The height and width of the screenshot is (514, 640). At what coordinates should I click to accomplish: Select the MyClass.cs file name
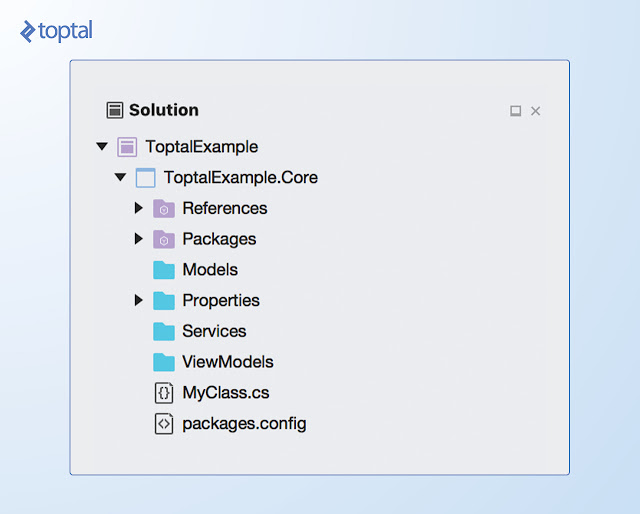(x=225, y=393)
